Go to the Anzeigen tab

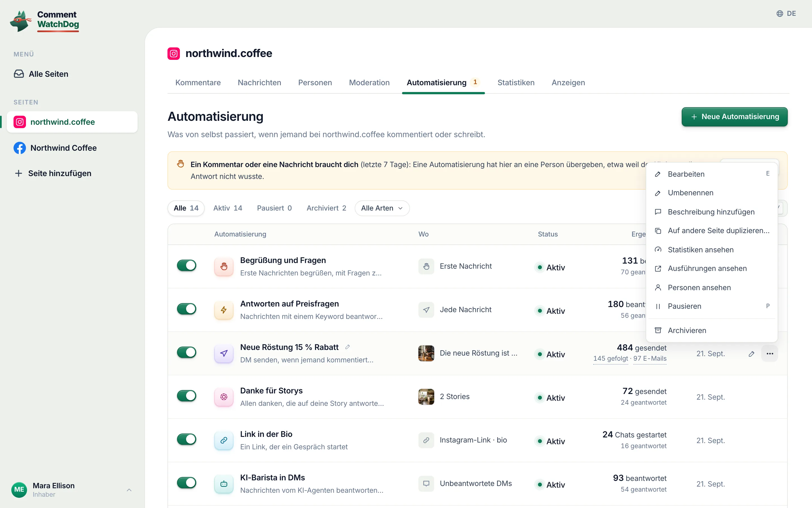tap(568, 83)
